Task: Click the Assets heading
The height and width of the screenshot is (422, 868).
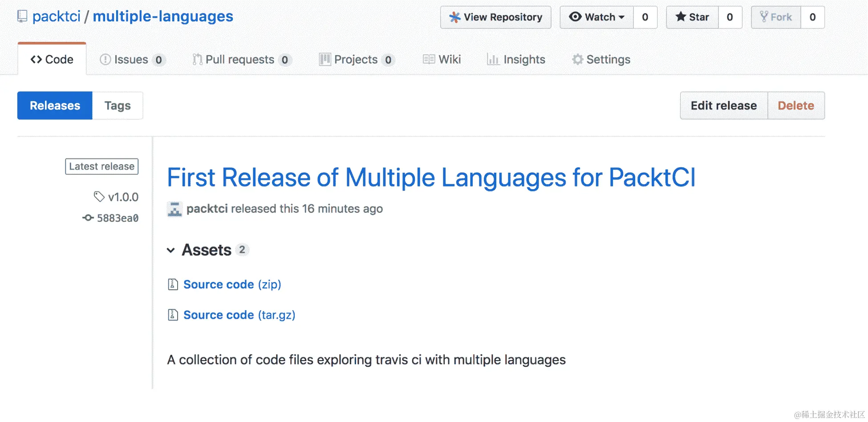Action: click(x=207, y=250)
